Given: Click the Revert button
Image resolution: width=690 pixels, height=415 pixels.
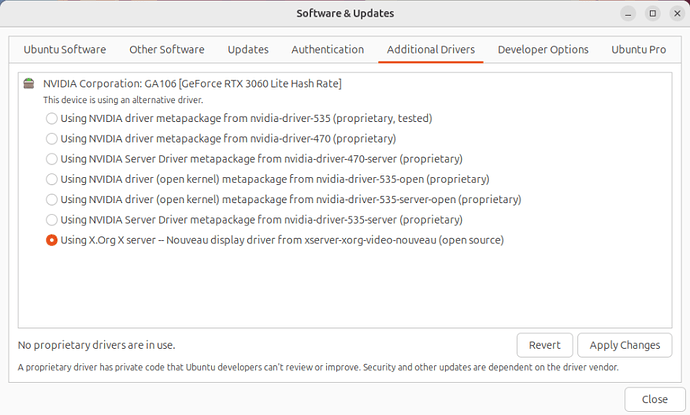Looking at the screenshot, I should tap(545, 345).
